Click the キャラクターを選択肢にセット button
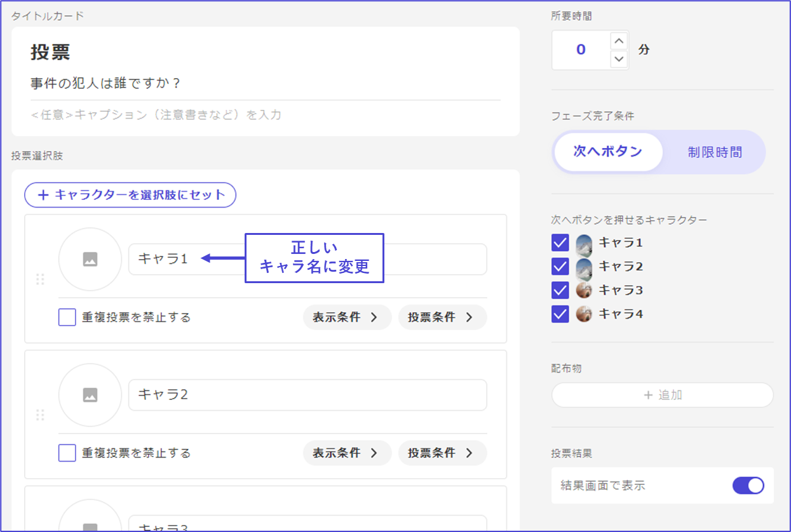The image size is (791, 532). (130, 195)
